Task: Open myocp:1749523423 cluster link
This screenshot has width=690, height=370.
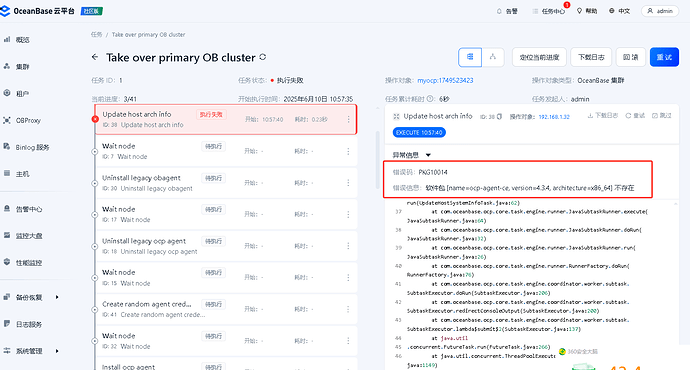Action: (x=445, y=81)
